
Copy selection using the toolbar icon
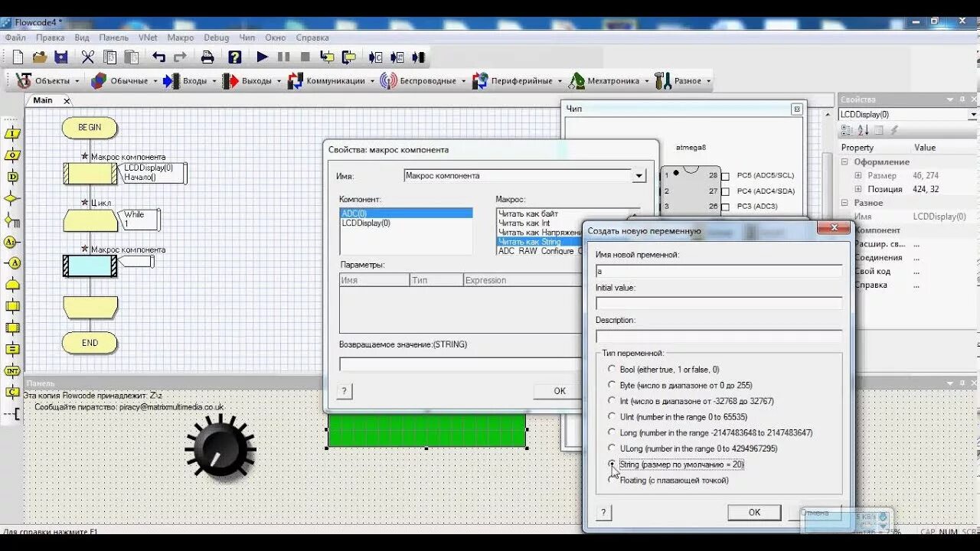tap(109, 57)
